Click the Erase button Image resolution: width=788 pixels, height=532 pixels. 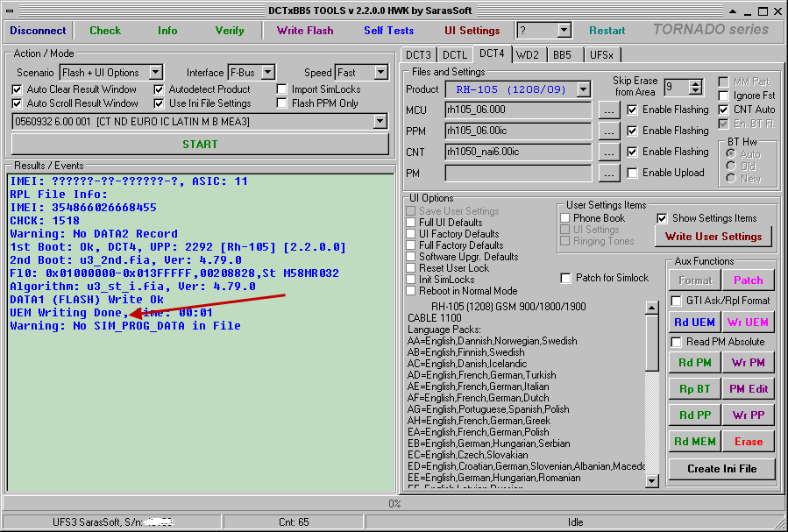click(x=748, y=442)
